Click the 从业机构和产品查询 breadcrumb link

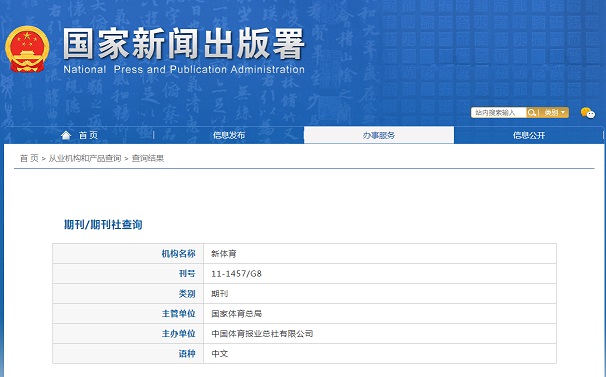click(x=85, y=158)
